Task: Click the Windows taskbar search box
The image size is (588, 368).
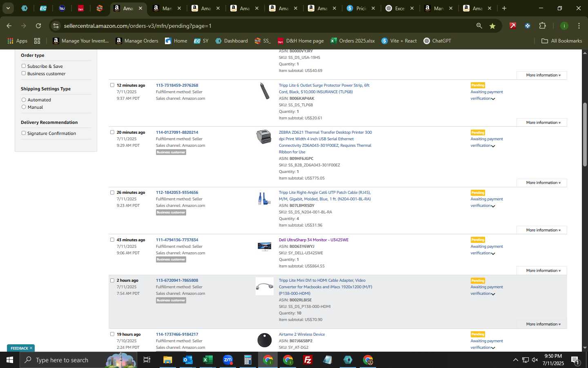Action: click(78, 360)
